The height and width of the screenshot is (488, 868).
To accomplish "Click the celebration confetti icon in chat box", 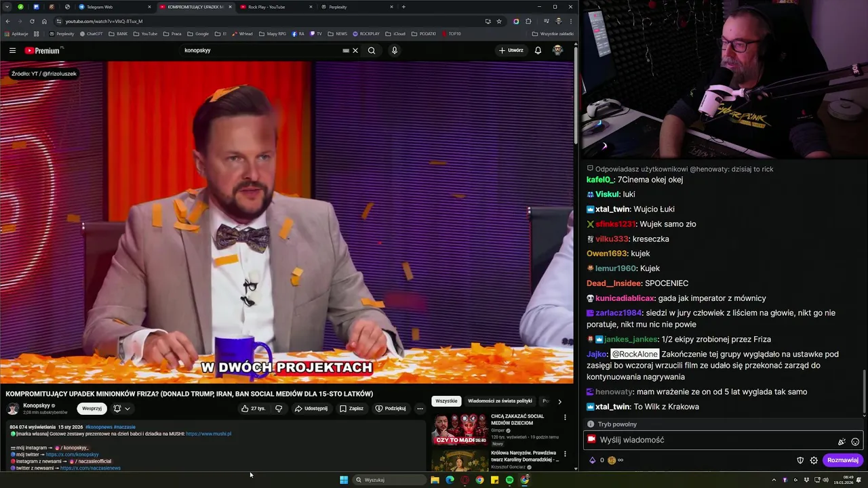I will pos(842,442).
